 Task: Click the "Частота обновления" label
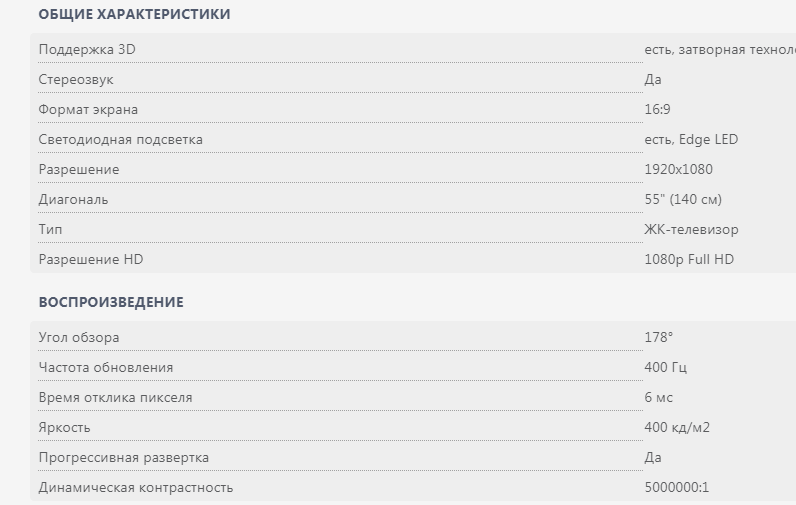(x=105, y=367)
